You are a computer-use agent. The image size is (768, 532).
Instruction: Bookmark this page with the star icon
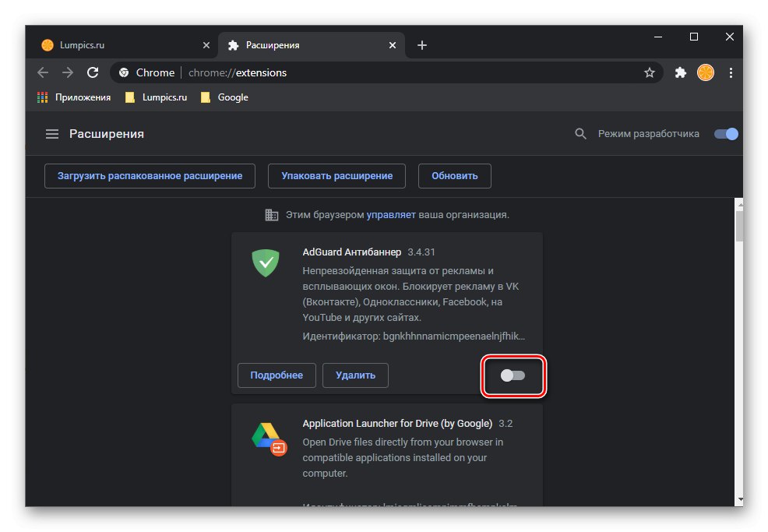pyautogui.click(x=650, y=72)
